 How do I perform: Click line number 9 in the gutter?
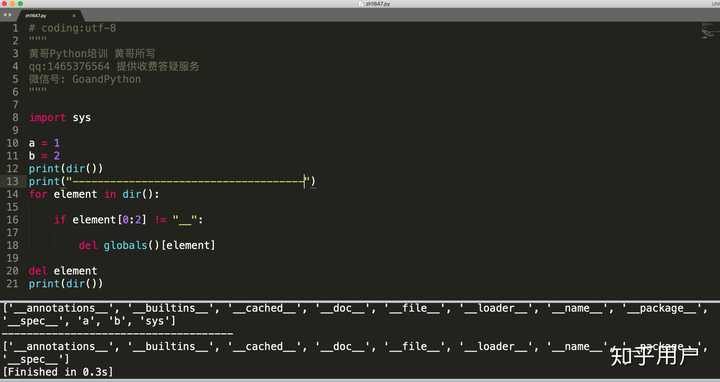pos(16,130)
